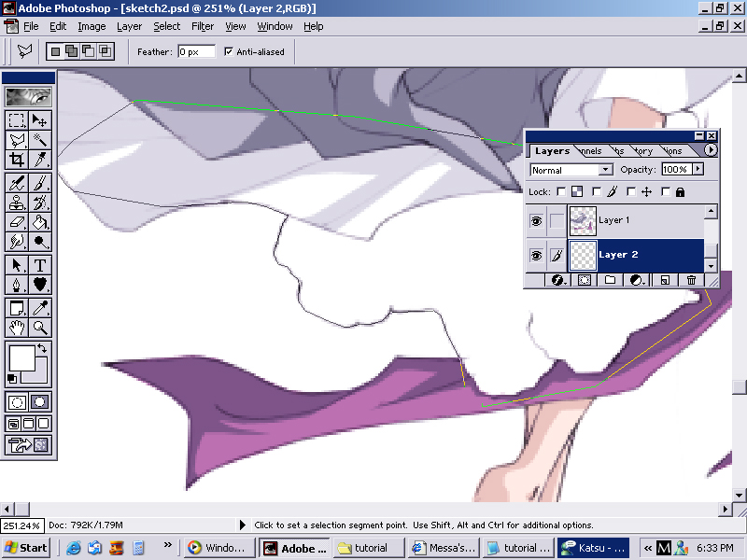This screenshot has width=747, height=560.
Task: Open the Layer menu
Action: (129, 26)
